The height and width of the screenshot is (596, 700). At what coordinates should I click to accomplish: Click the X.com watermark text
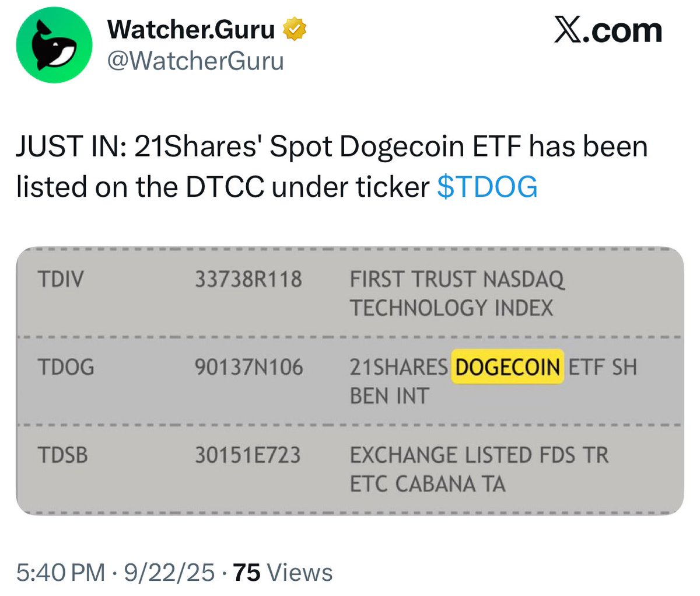[608, 31]
